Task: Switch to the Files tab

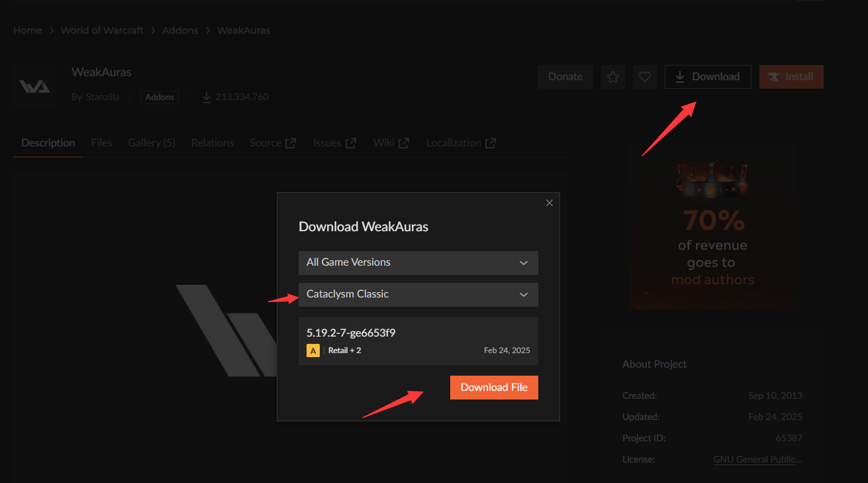Action: click(101, 143)
